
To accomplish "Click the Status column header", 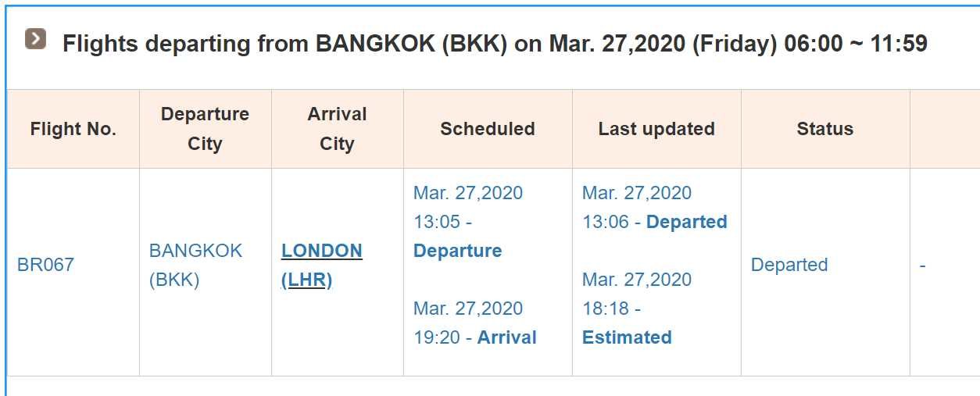I will 824,129.
